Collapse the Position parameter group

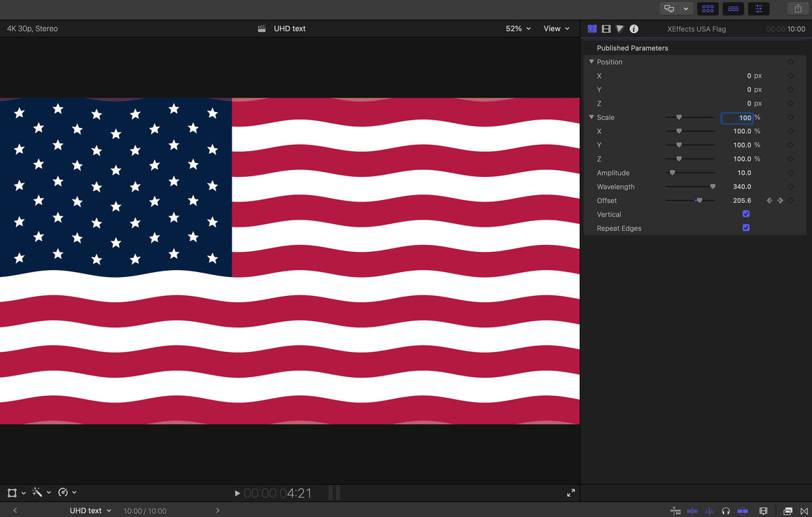(x=591, y=62)
